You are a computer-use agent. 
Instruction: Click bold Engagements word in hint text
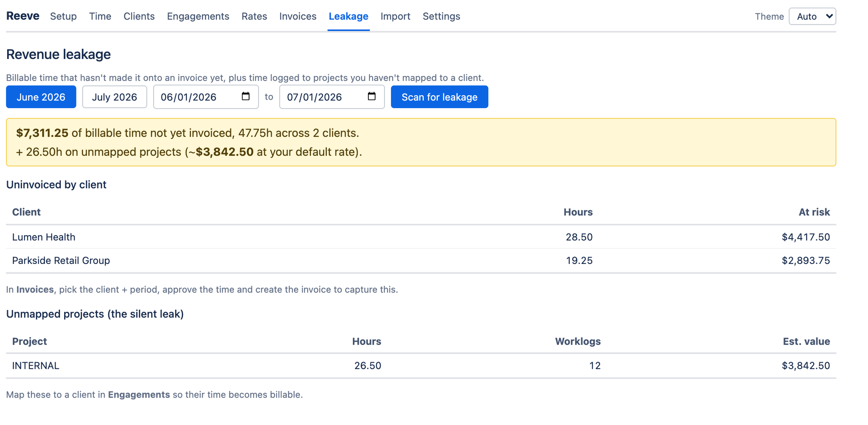click(x=139, y=394)
